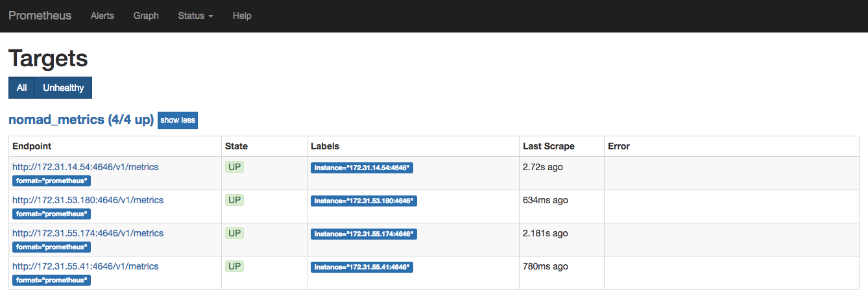This screenshot has height=300, width=868.
Task: Click the instance="172.31.53.180:4646" label badge
Action: point(363,201)
